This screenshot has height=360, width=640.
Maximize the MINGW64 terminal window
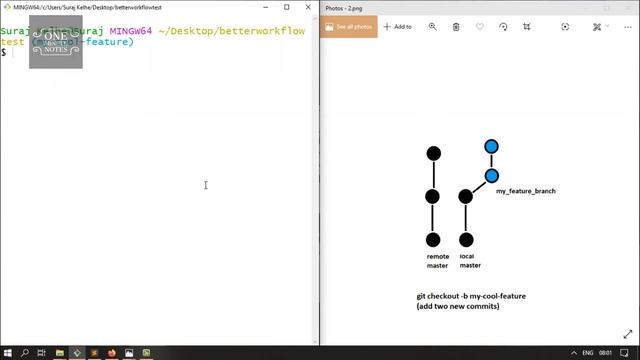coord(287,7)
